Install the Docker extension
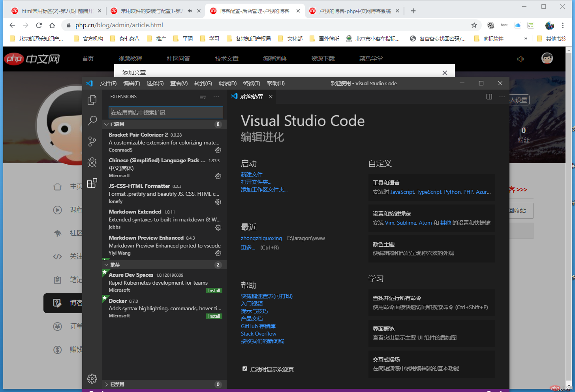 [214, 316]
